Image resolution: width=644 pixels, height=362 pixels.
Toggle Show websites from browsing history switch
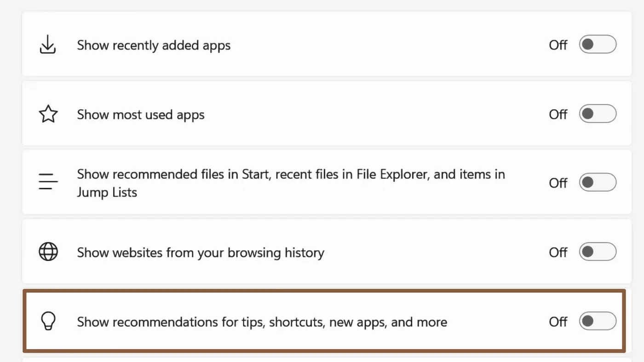598,252
